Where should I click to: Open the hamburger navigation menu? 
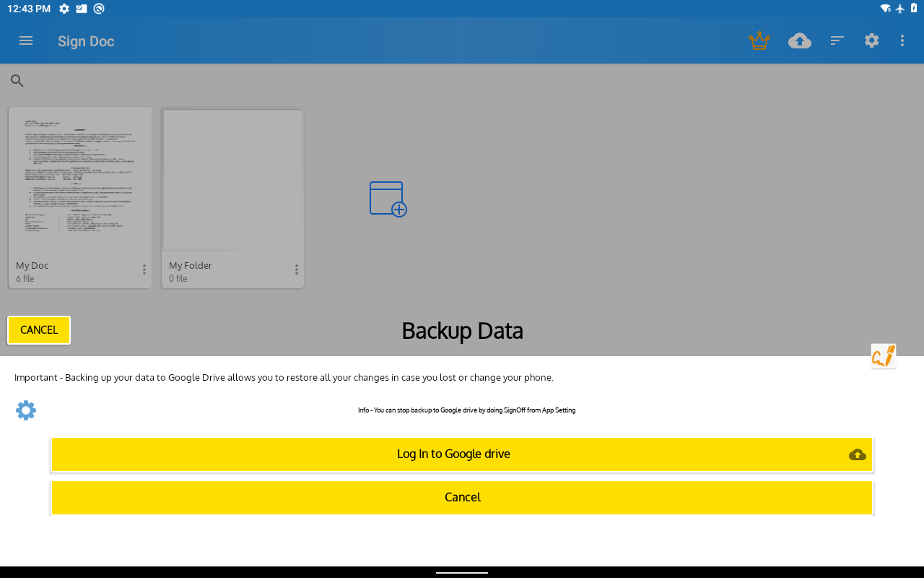26,40
